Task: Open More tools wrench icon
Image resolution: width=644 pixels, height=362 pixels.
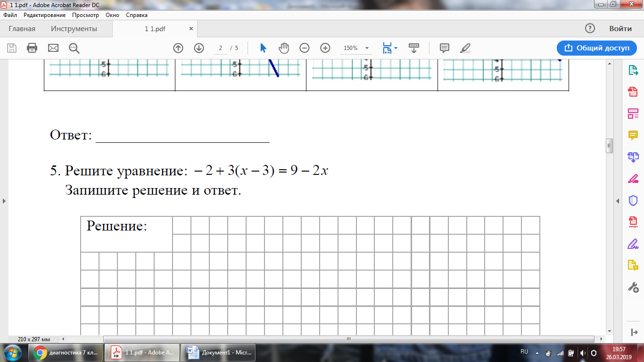Action: 633,287
